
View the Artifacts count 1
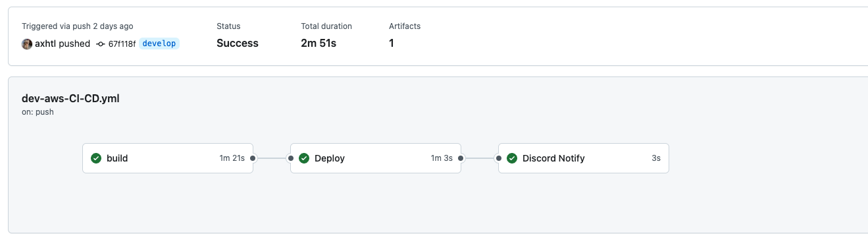392,44
